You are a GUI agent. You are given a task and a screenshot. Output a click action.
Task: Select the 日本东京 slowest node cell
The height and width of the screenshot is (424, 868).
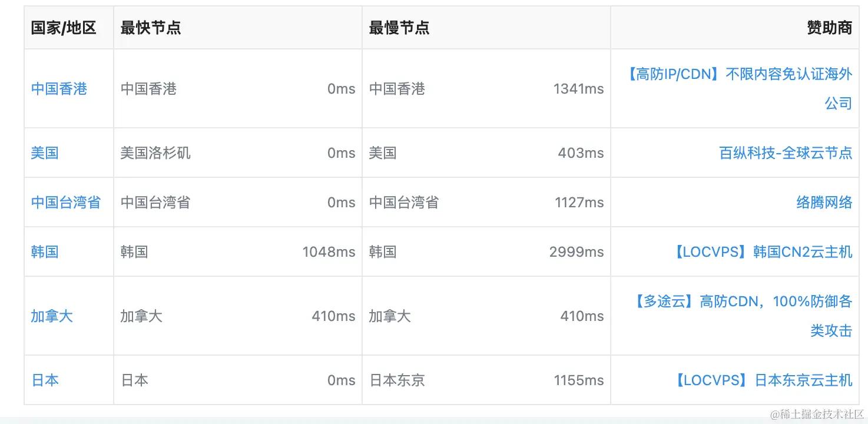pyautogui.click(x=397, y=380)
